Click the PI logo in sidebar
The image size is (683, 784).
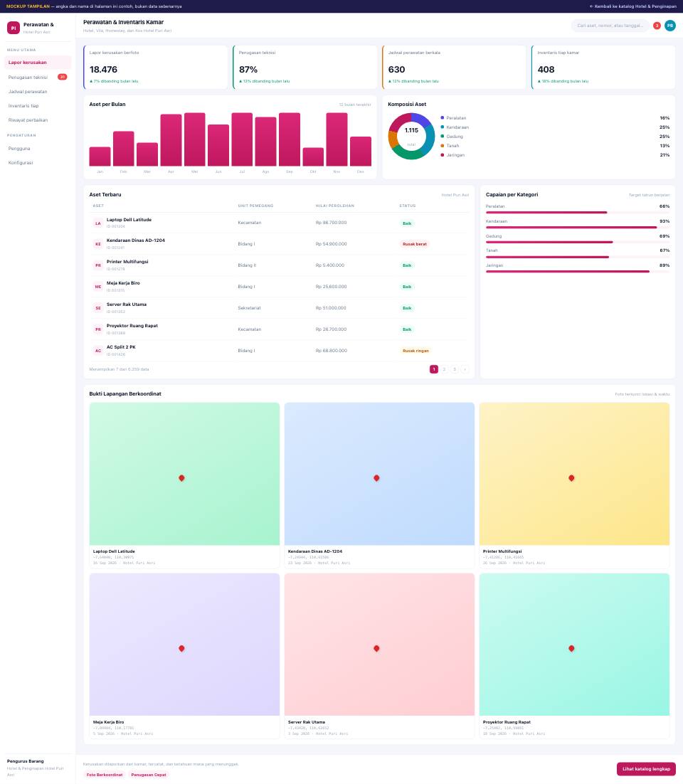click(14, 28)
